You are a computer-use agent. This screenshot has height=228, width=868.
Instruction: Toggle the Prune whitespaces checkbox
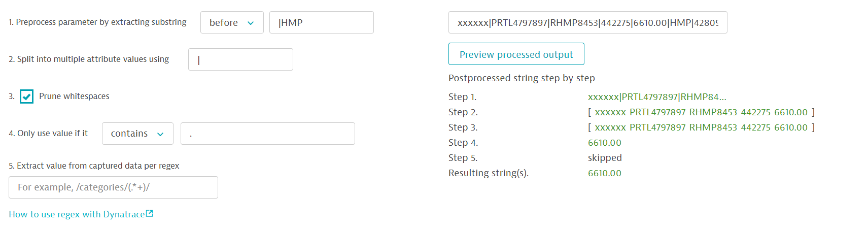(x=27, y=96)
